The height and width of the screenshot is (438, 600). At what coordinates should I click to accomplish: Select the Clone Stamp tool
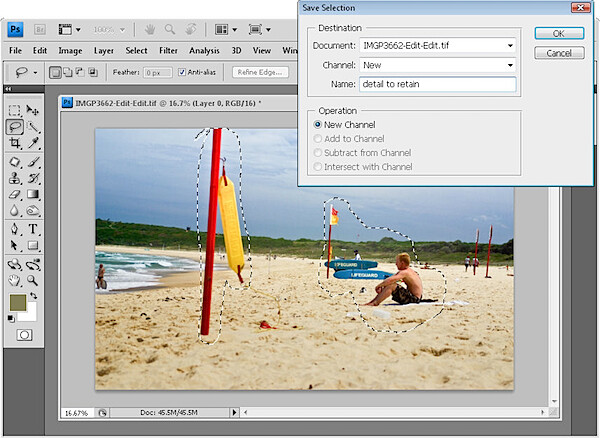click(x=15, y=178)
